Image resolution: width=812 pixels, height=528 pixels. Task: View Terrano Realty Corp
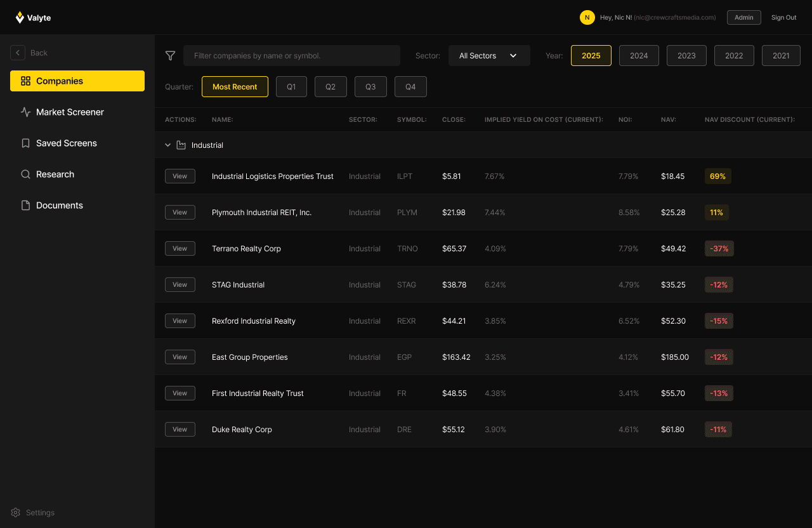[x=180, y=249]
